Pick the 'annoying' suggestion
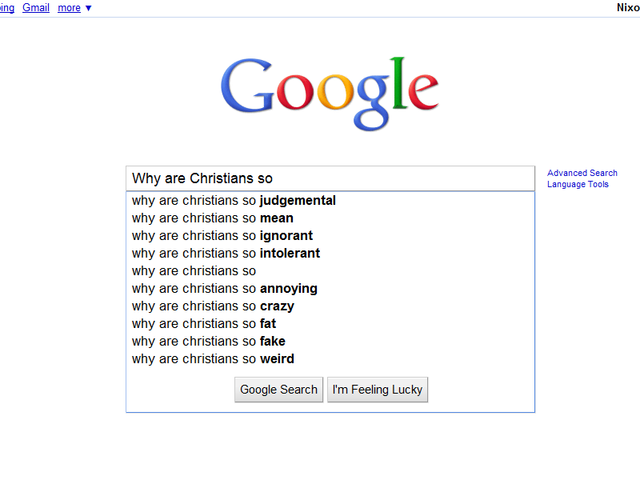640x480 pixels. click(330, 288)
